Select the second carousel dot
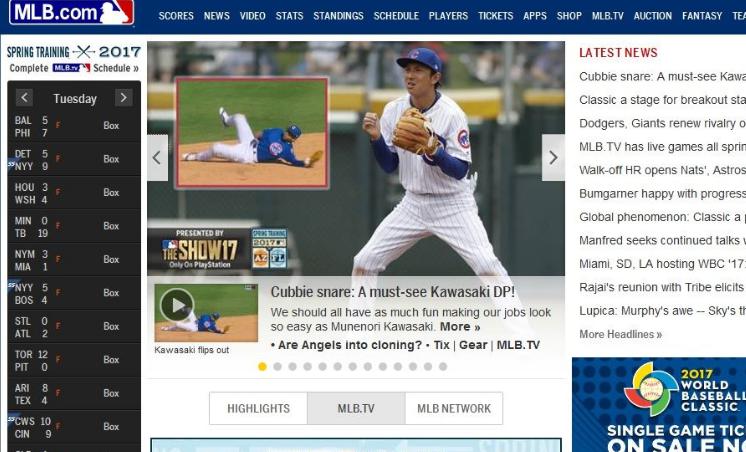746x452 pixels. click(277, 366)
